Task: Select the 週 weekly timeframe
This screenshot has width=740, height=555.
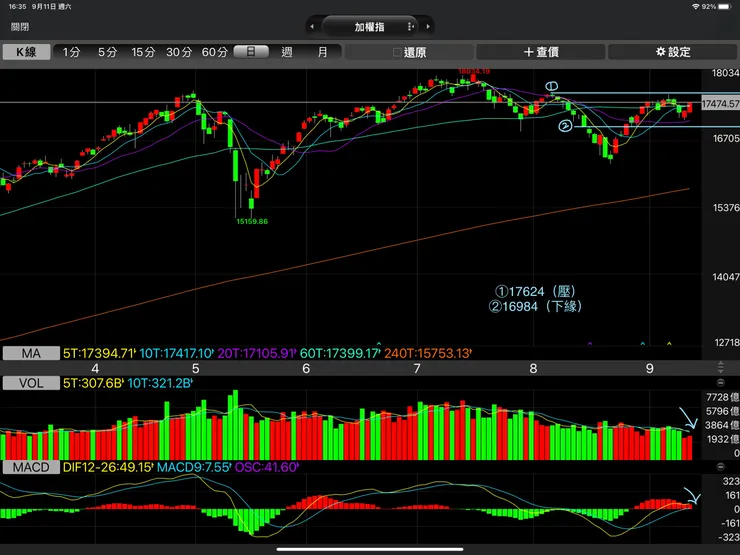Action: [x=286, y=52]
